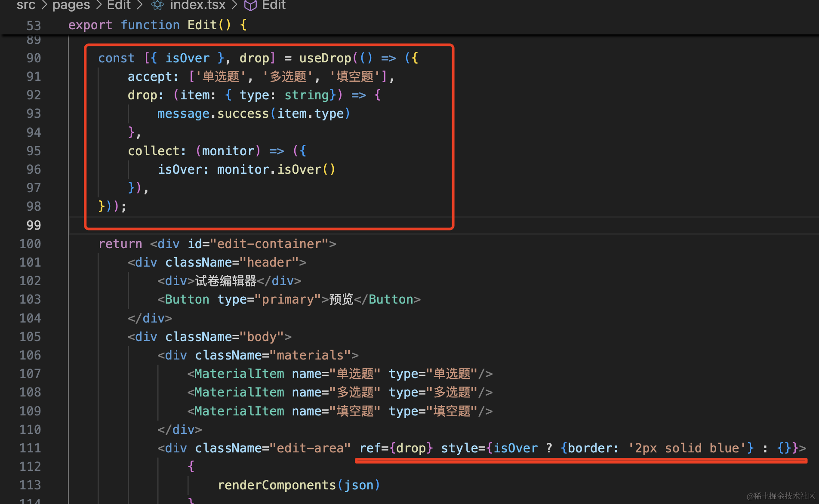Click the MaterialItem tag named 填空题
819x504 pixels.
tap(239, 411)
